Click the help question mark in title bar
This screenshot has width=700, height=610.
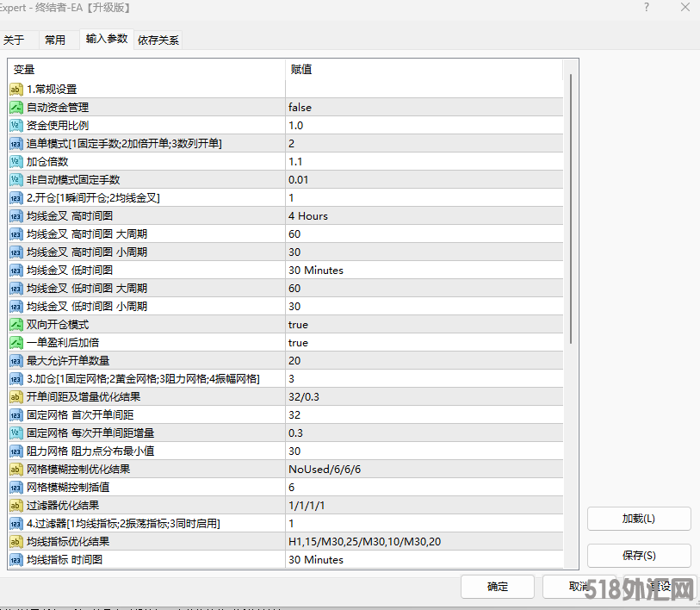tap(647, 7)
